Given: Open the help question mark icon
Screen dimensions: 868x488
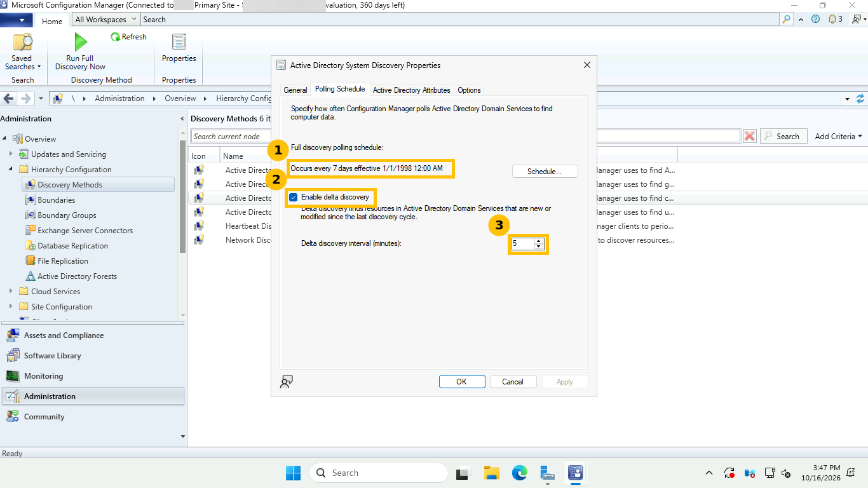Looking at the screenshot, I should (816, 19).
